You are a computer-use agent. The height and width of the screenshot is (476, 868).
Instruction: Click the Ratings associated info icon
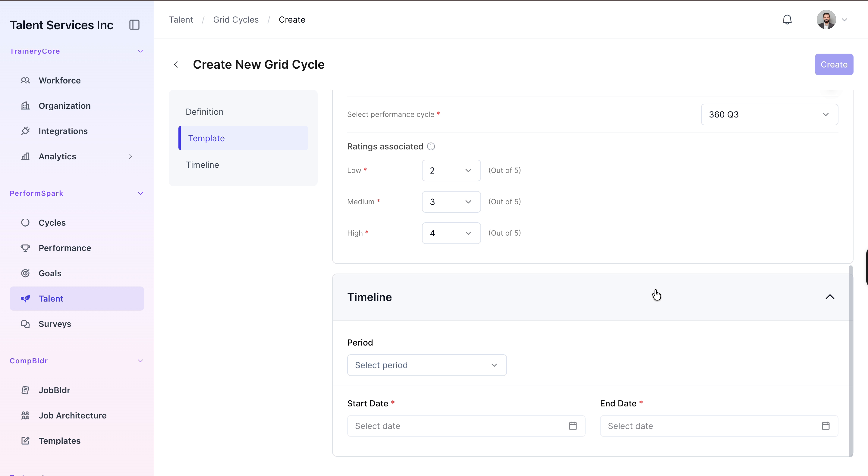click(431, 146)
